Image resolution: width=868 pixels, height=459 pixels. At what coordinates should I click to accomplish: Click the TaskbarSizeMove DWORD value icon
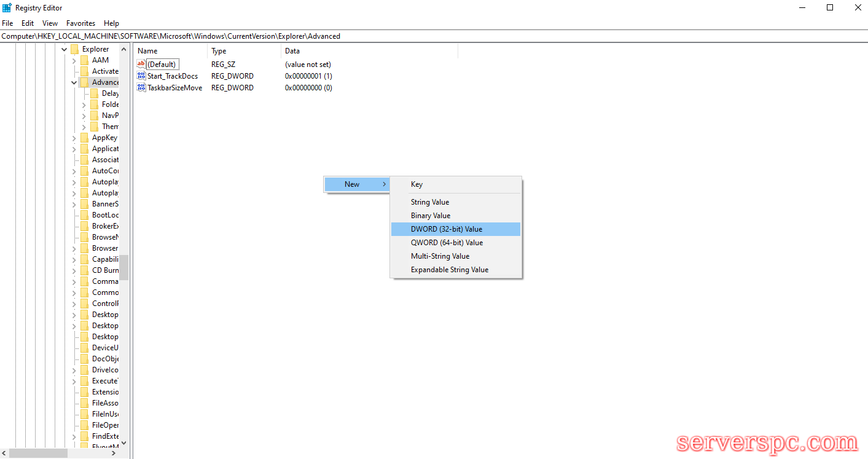click(141, 87)
